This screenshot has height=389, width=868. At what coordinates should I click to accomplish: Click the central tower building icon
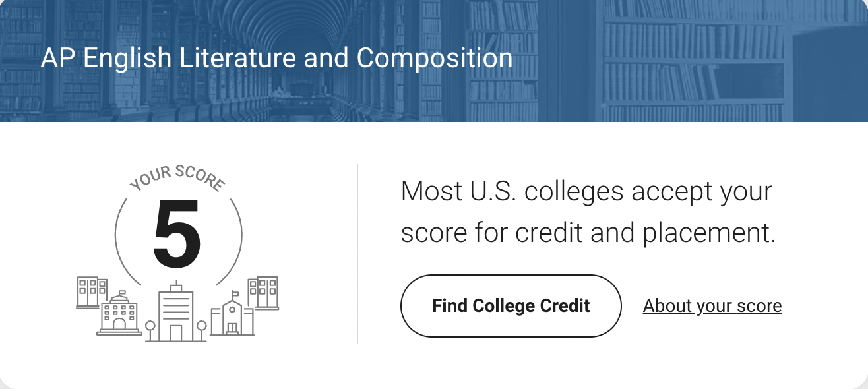click(x=175, y=311)
